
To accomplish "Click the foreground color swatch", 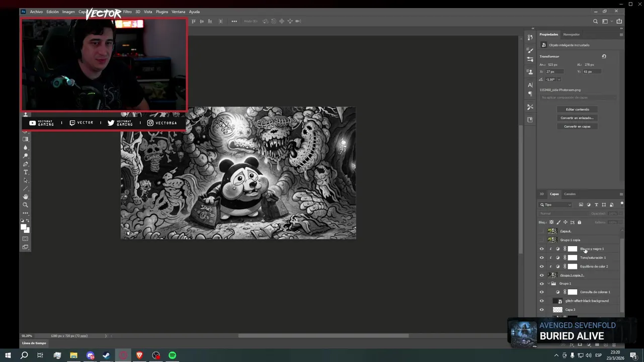I will pyautogui.click(x=24, y=227).
